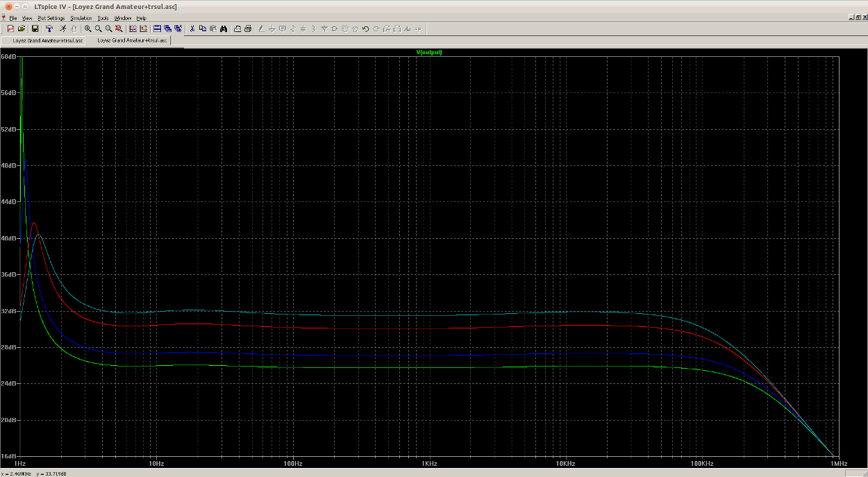
Task: Click the LTspice IV window title text
Action: (105, 6)
